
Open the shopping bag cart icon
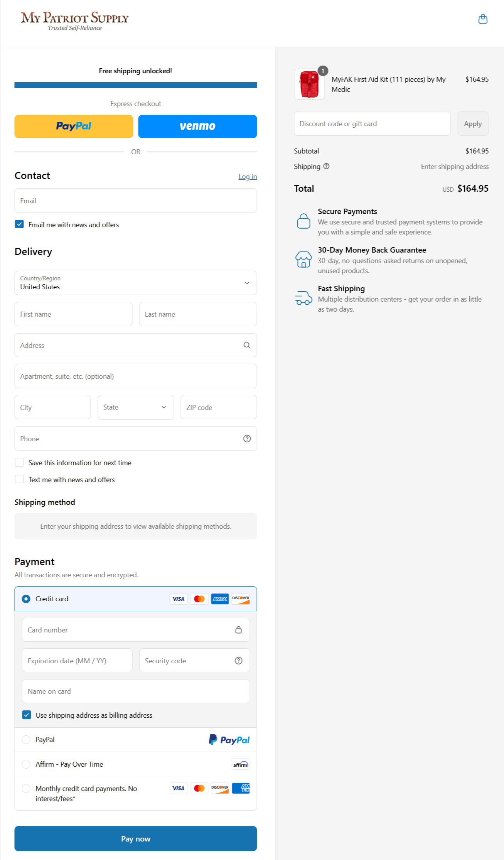tap(482, 19)
